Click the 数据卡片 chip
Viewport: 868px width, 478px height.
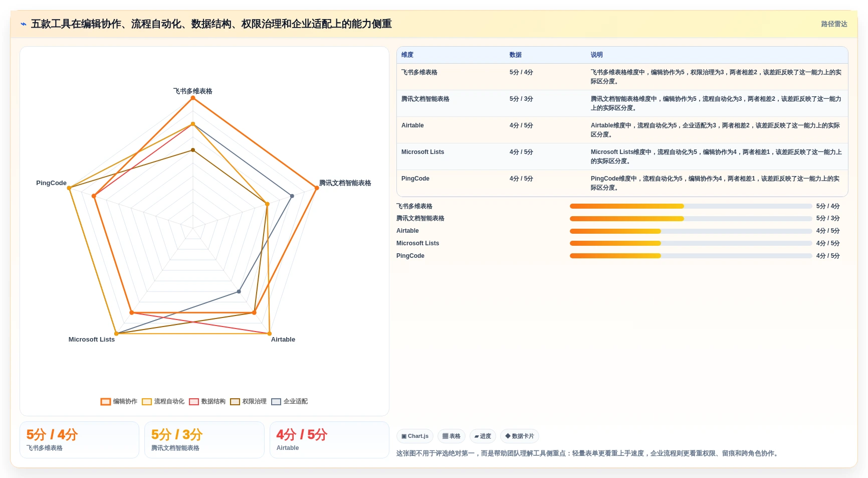(520, 436)
